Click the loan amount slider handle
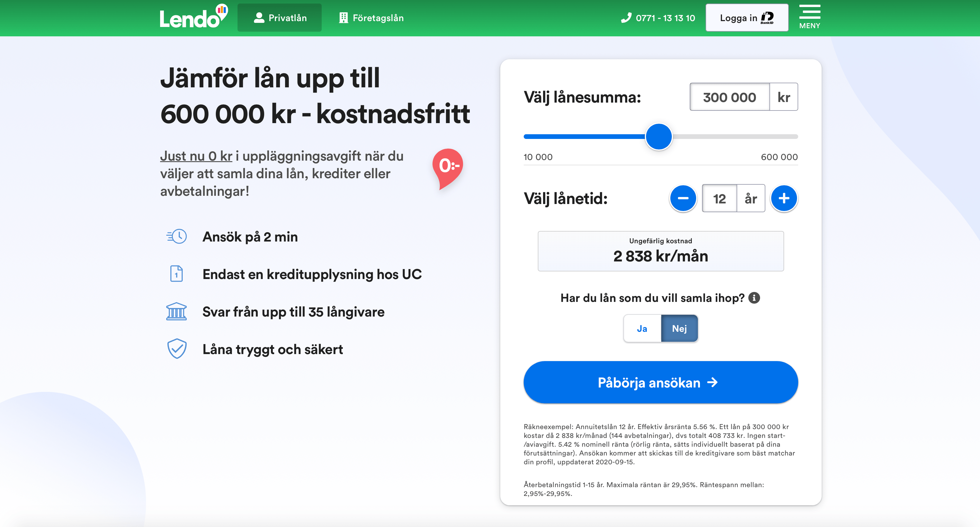Viewport: 980px width, 527px height. click(x=659, y=137)
